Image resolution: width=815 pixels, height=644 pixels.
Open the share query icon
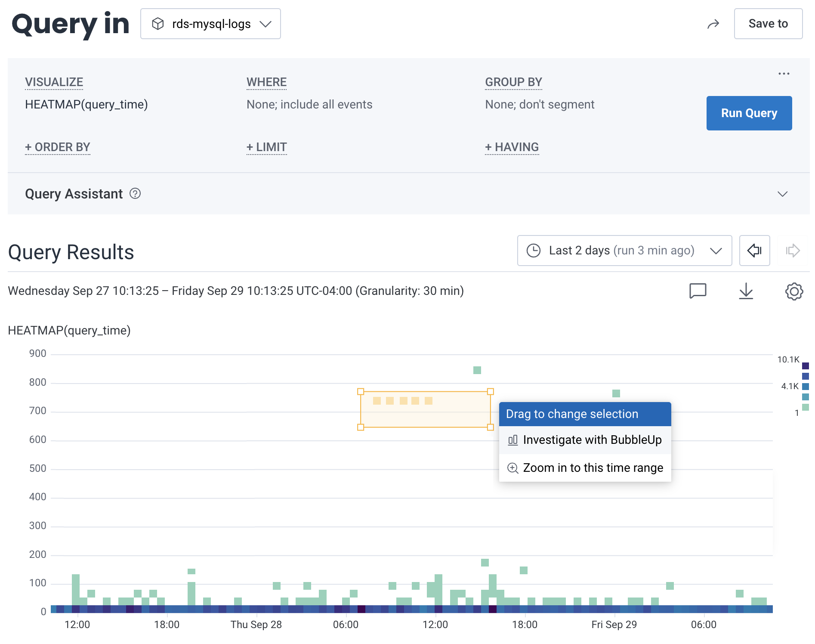pos(714,24)
